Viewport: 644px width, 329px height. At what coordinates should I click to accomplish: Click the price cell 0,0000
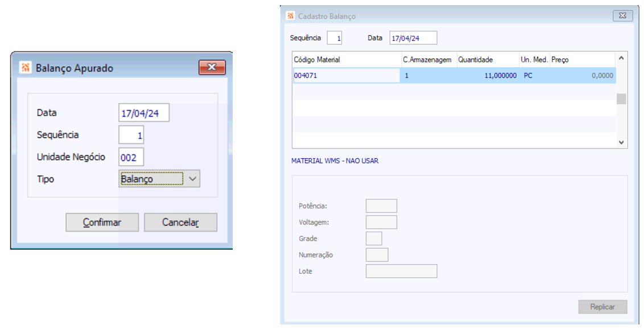pos(583,76)
